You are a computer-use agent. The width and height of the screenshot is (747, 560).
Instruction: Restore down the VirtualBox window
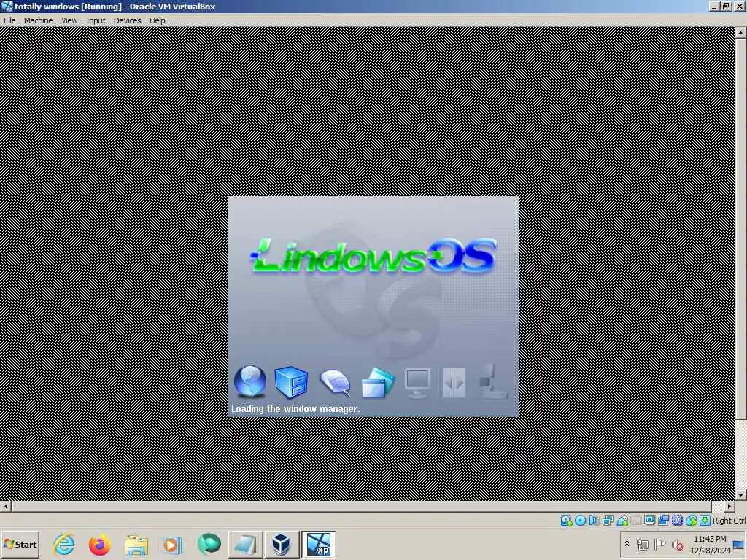tap(726, 7)
